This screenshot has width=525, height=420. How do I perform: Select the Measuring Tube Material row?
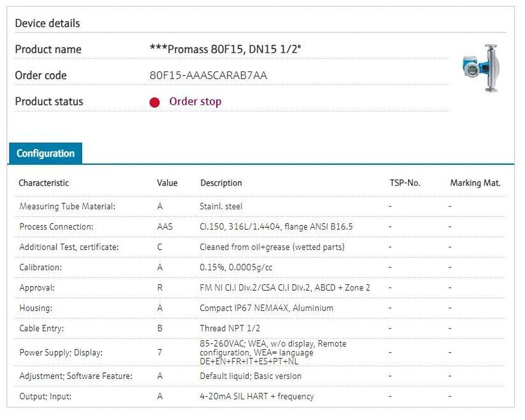(67, 206)
